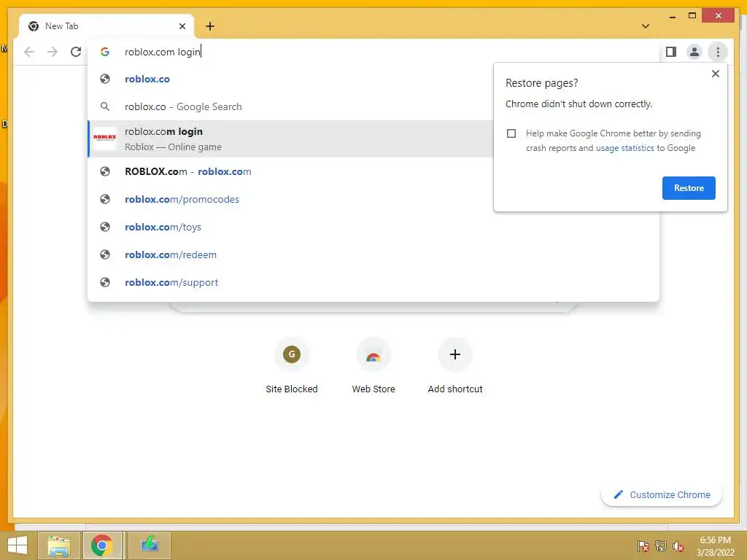Click the browser forward arrow
The height and width of the screenshot is (560, 747).
tap(53, 52)
